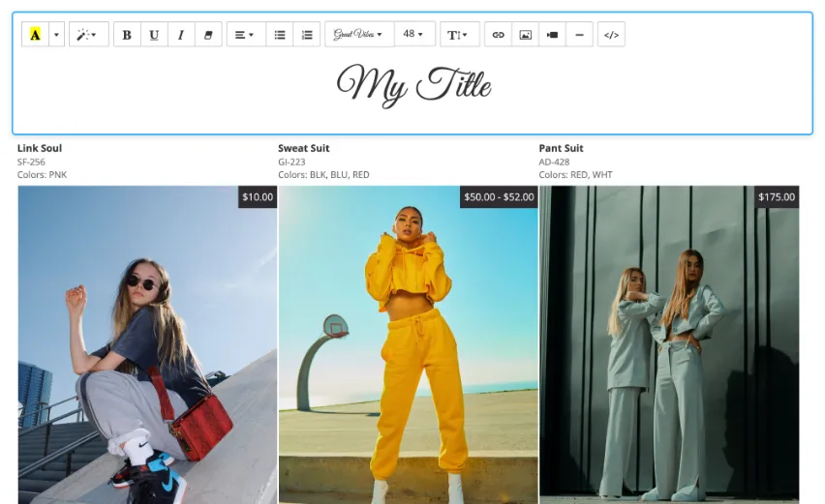Screen dimensions: 825x504
Task: Insert a video with the video icon
Action: pos(553,35)
